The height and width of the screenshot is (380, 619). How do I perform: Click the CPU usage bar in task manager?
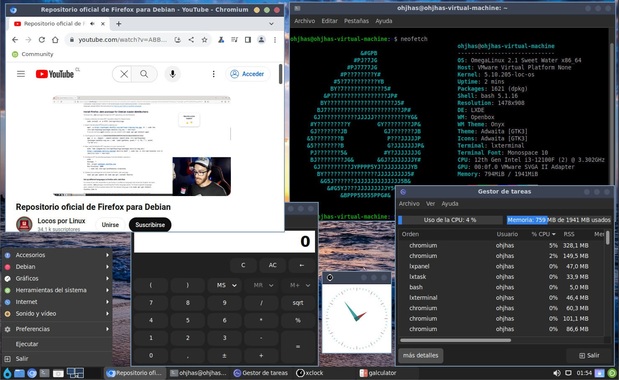click(450, 220)
